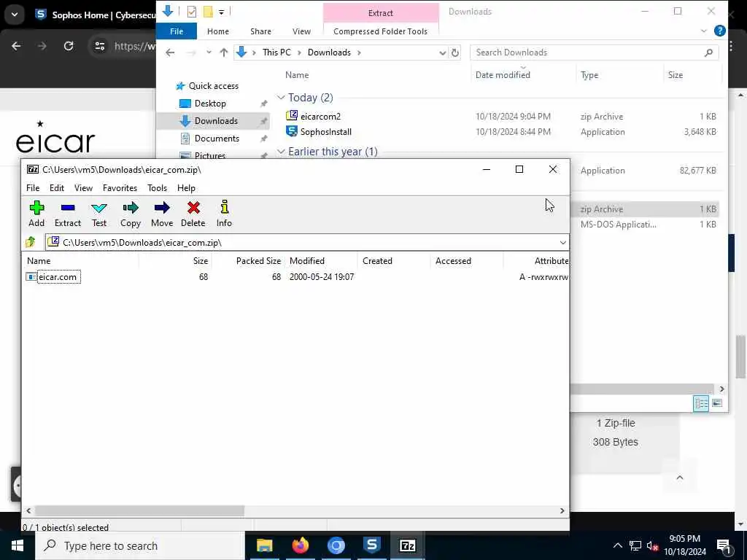Collapse the Today group in Downloads
The image size is (747, 560).
(x=281, y=98)
